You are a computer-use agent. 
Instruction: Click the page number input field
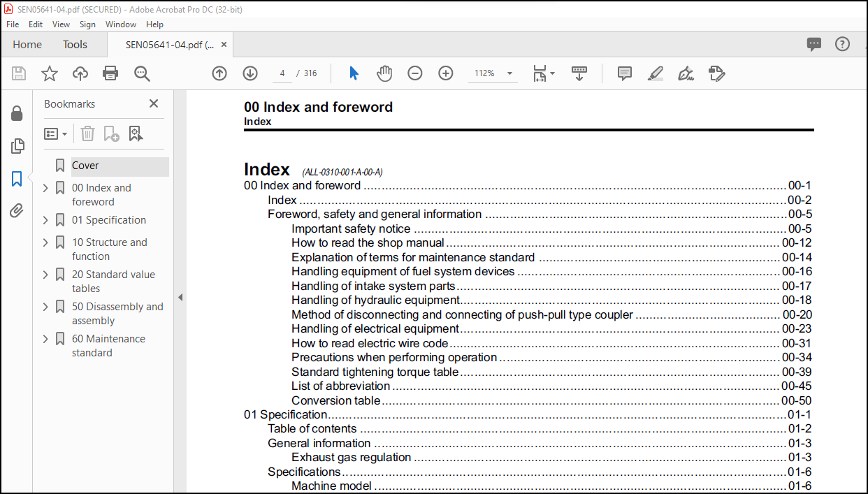click(282, 73)
